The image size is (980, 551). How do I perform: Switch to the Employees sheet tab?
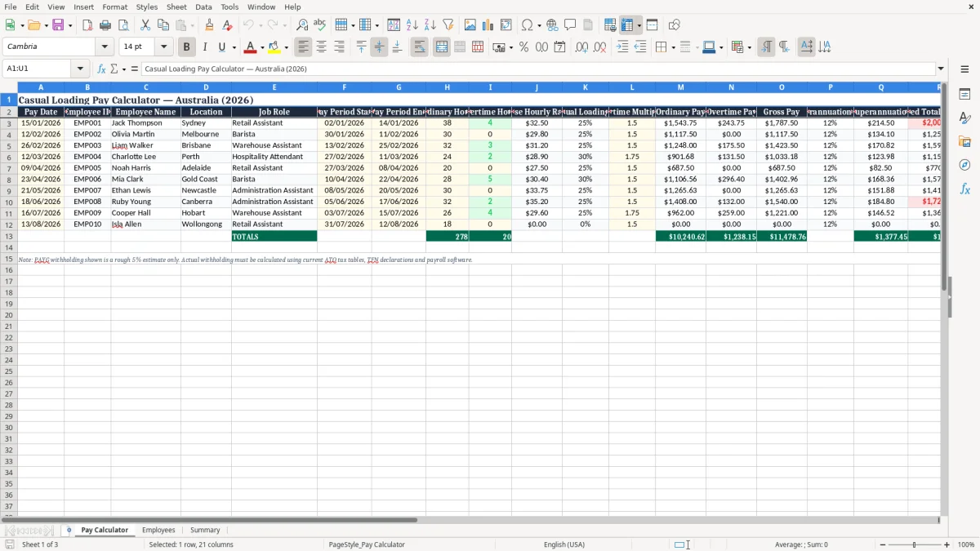coord(158,530)
